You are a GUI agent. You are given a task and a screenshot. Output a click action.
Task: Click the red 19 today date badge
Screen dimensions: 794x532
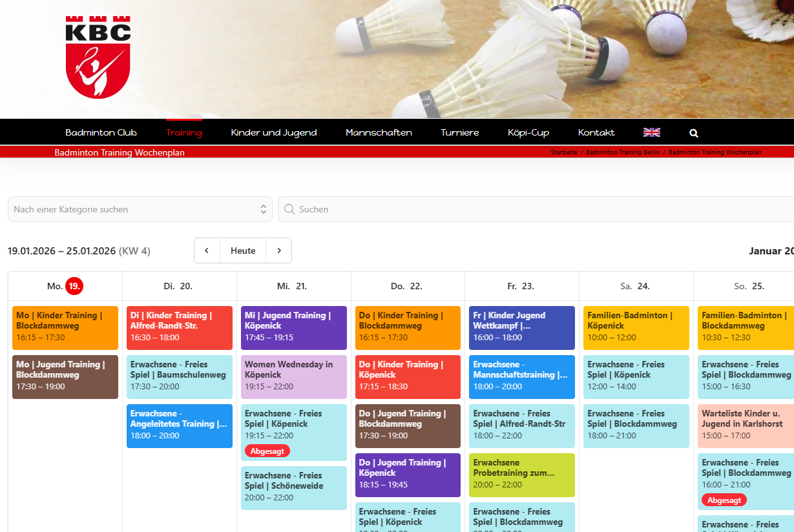tap(74, 285)
